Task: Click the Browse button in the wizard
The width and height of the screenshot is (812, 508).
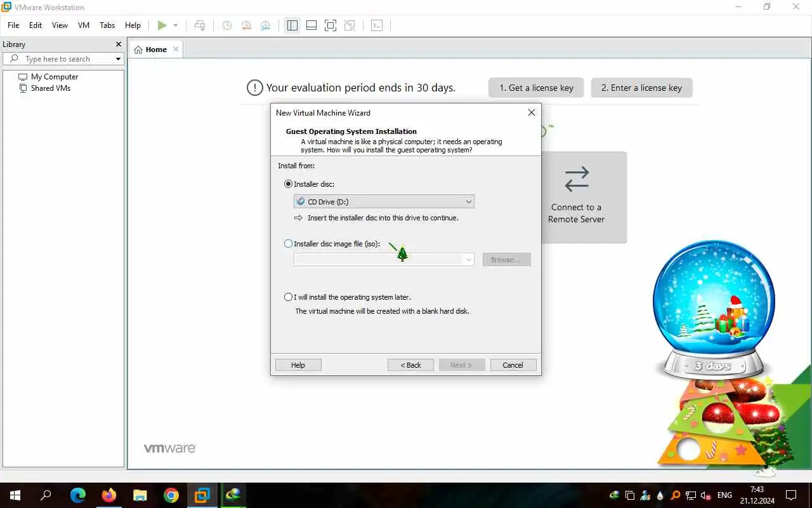Action: (506, 260)
